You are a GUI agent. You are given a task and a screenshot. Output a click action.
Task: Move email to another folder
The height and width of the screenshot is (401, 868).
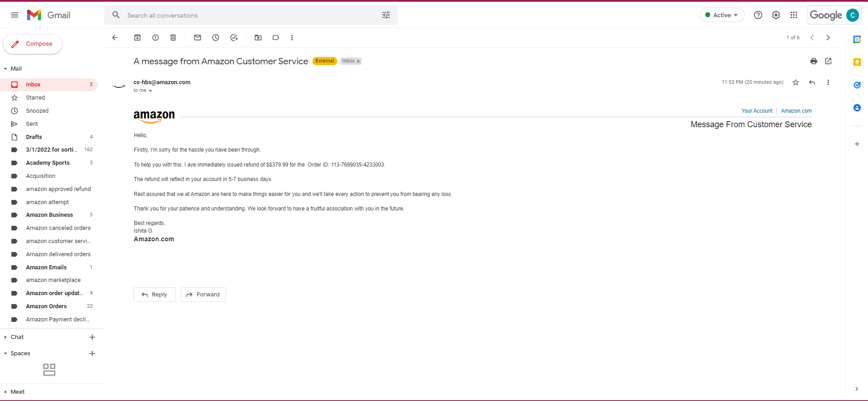[258, 38]
